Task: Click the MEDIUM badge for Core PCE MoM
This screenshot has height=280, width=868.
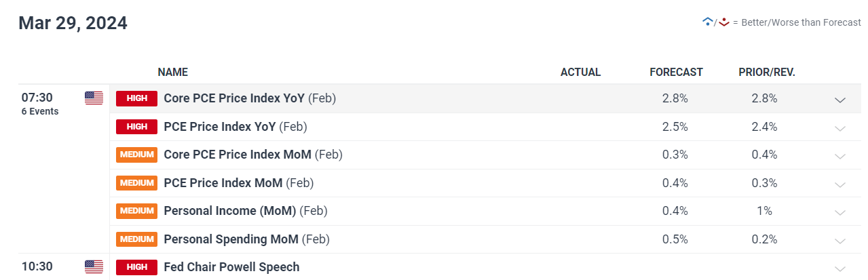Action: [x=136, y=155]
